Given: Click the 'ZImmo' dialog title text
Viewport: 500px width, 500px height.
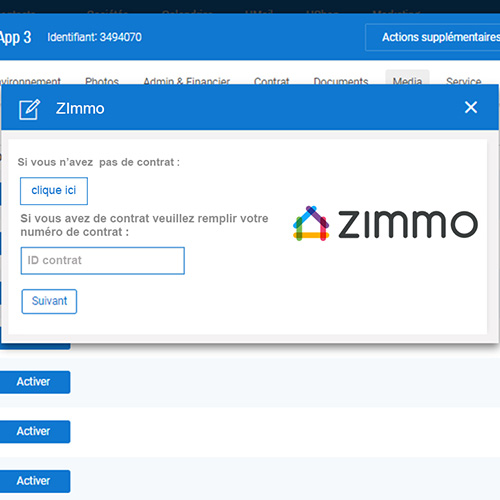Looking at the screenshot, I should [80, 109].
